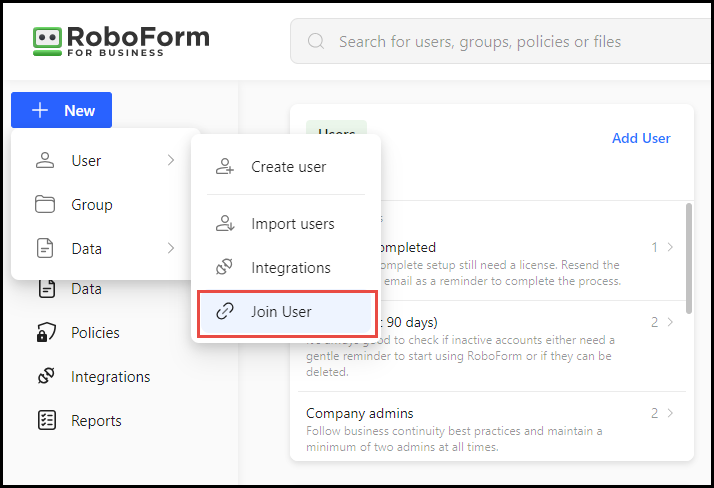
Task: Click the Reports checklist icon in sidebar
Action: click(46, 421)
